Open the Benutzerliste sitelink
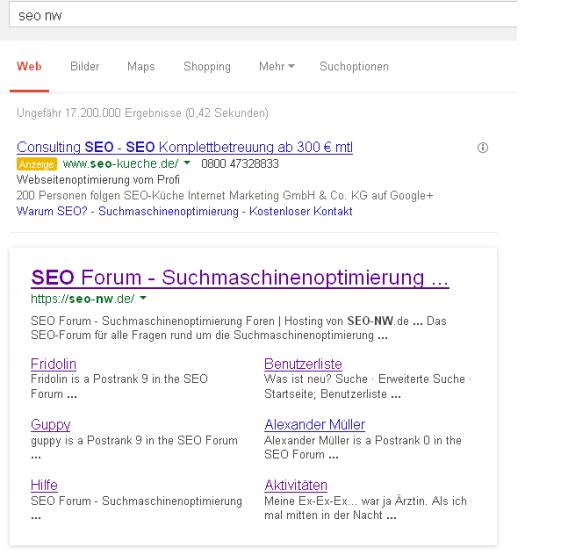 click(x=303, y=364)
